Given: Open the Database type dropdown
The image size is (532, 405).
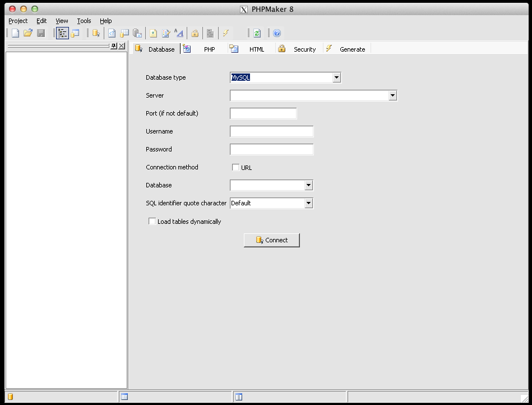Looking at the screenshot, I should pyautogui.click(x=336, y=77).
